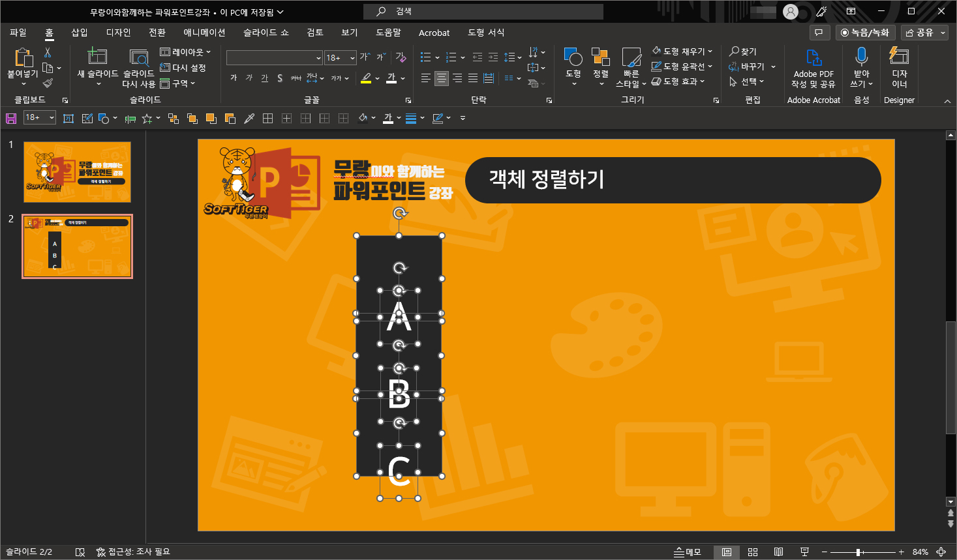
Task: Click the Dictate microphone icon
Action: [x=861, y=57]
